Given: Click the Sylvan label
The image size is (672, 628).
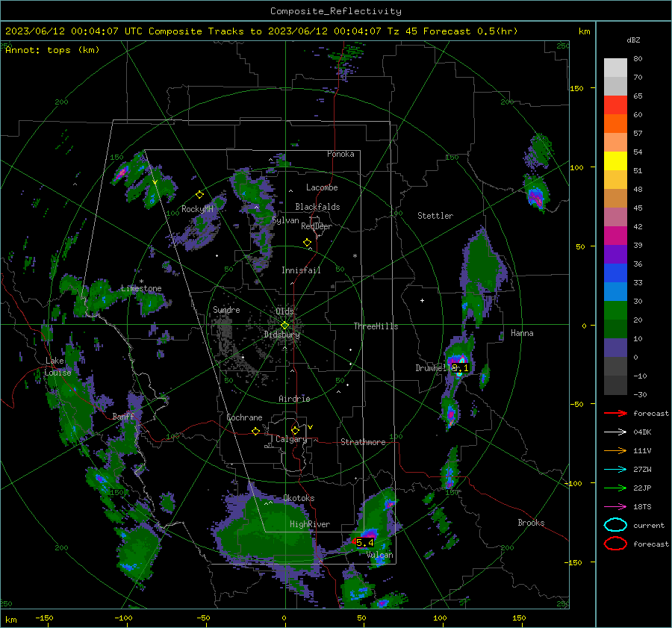Looking at the screenshot, I should (285, 220).
